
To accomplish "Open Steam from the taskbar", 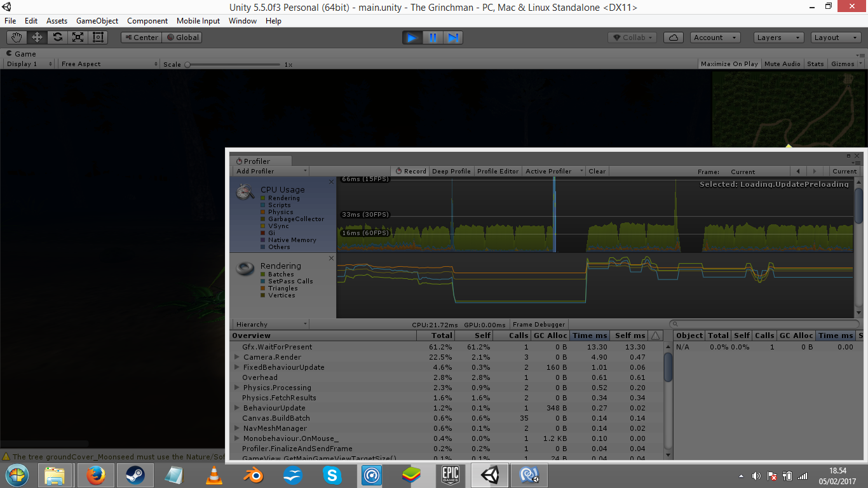I will click(x=135, y=475).
